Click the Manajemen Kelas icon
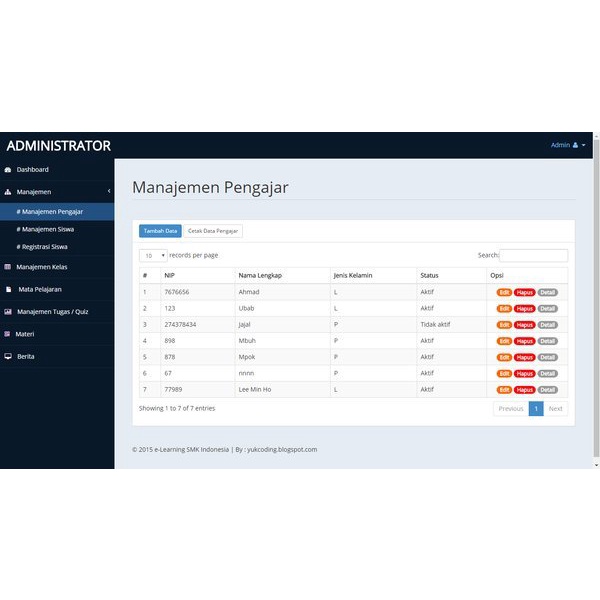 click(x=8, y=267)
